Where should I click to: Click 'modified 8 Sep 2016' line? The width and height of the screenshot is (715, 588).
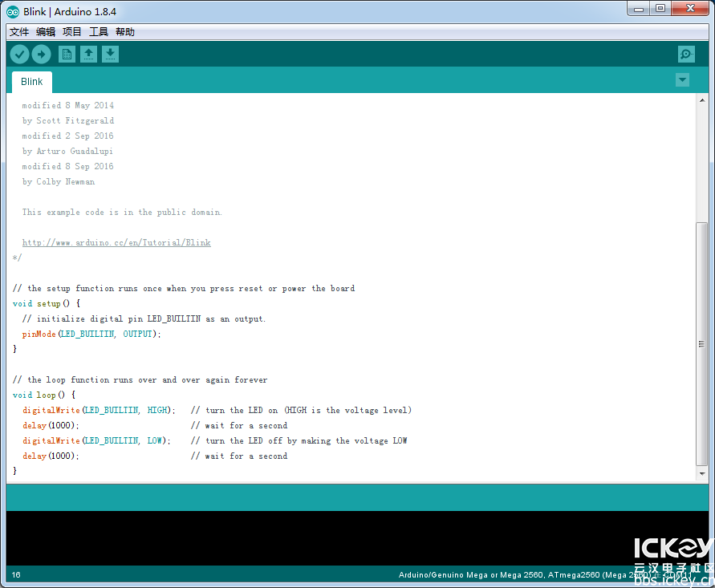(x=68, y=166)
